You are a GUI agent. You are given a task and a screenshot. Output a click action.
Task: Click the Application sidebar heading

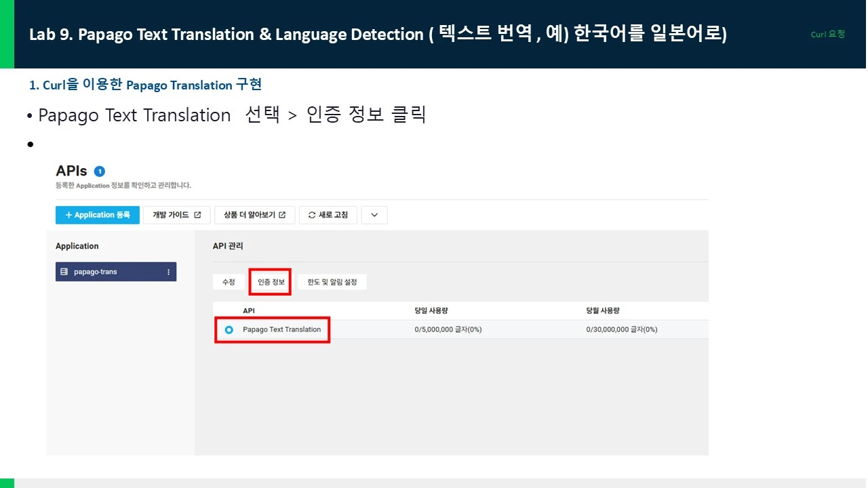tap(77, 246)
